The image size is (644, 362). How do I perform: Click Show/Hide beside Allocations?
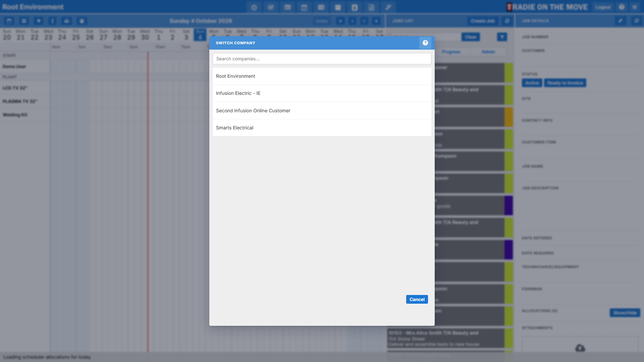coord(625,313)
